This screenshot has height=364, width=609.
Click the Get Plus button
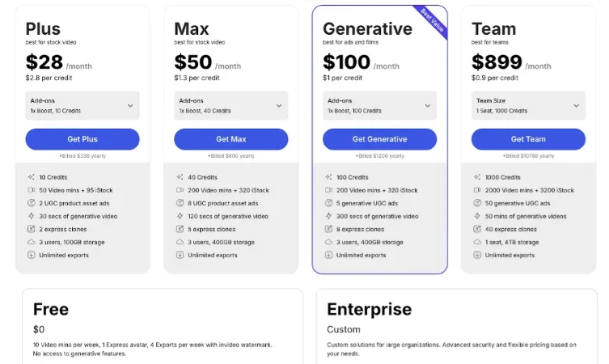82,139
